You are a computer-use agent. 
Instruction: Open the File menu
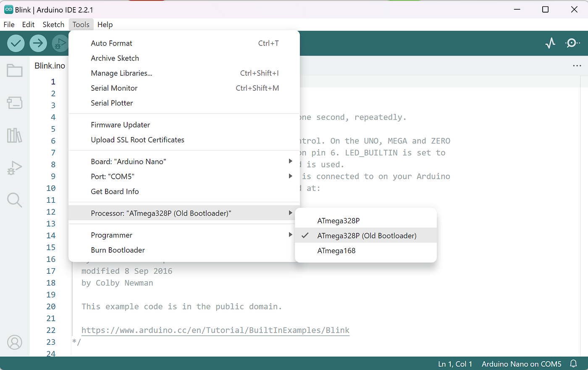click(9, 24)
